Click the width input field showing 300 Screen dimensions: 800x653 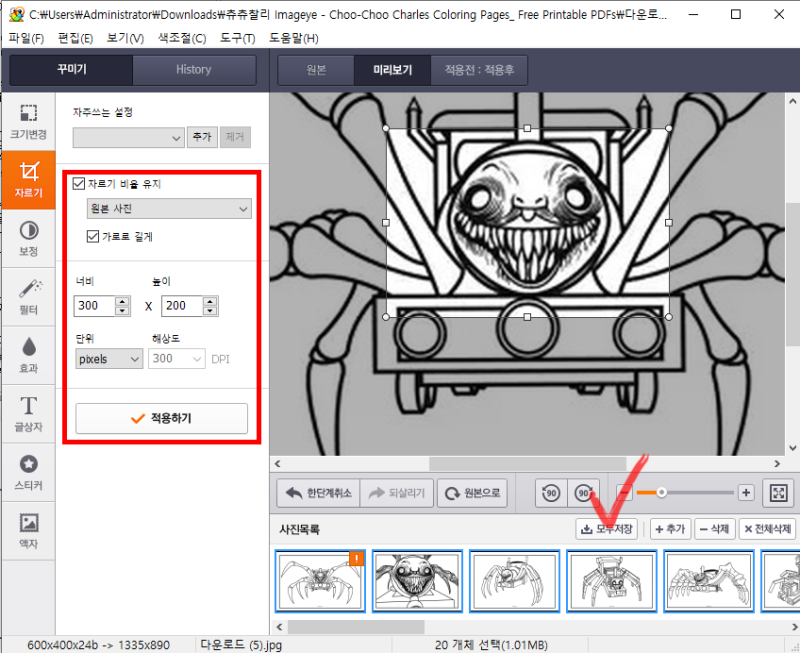coord(95,306)
